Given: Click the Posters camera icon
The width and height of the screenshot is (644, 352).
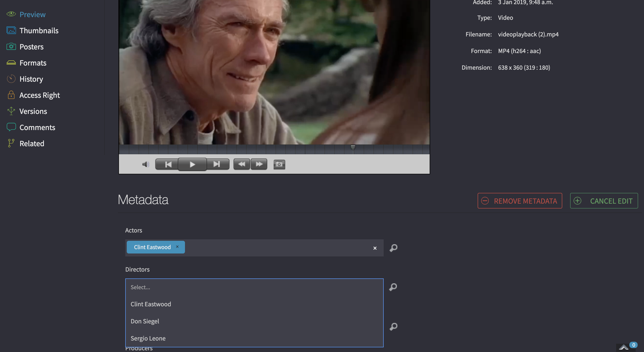Looking at the screenshot, I should coord(11,46).
